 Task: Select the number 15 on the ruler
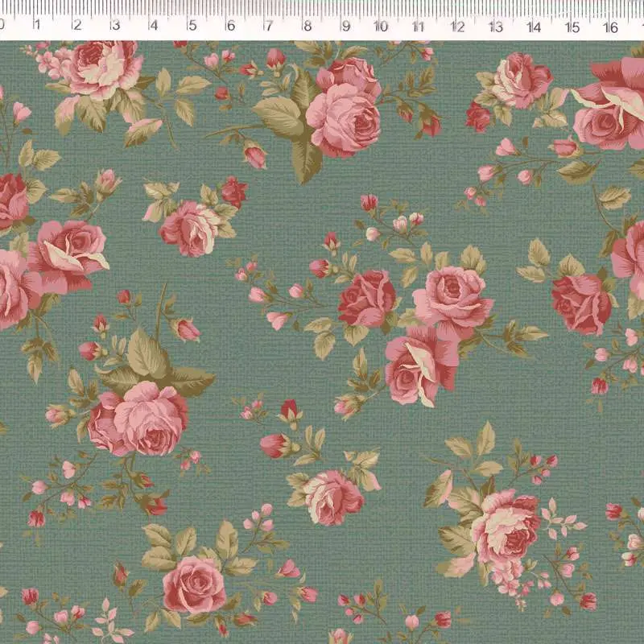click(x=572, y=26)
